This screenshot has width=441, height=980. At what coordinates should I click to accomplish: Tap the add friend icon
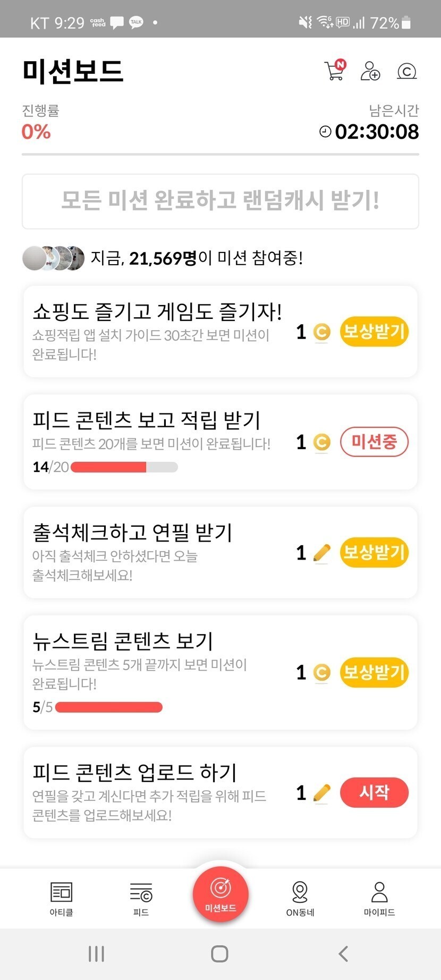(x=370, y=71)
